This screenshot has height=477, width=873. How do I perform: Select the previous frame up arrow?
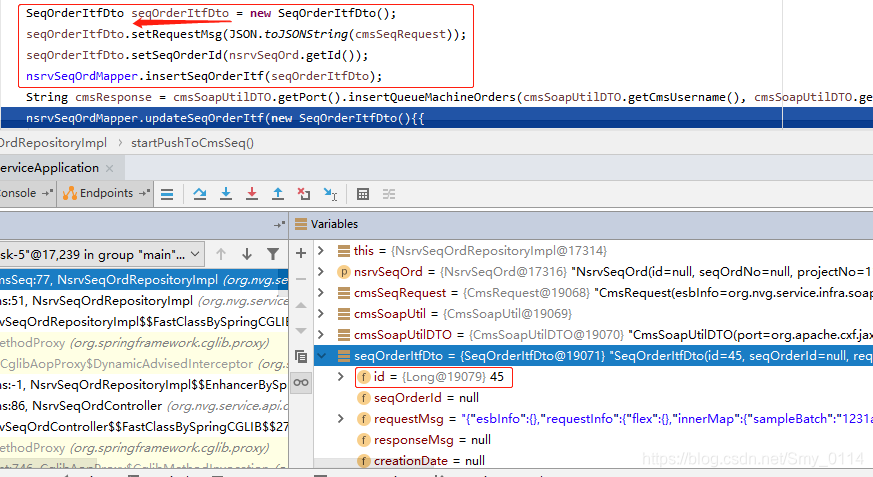[221, 254]
